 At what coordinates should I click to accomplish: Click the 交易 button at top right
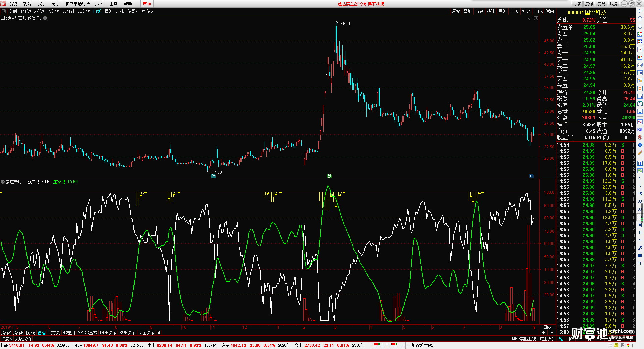click(601, 4)
